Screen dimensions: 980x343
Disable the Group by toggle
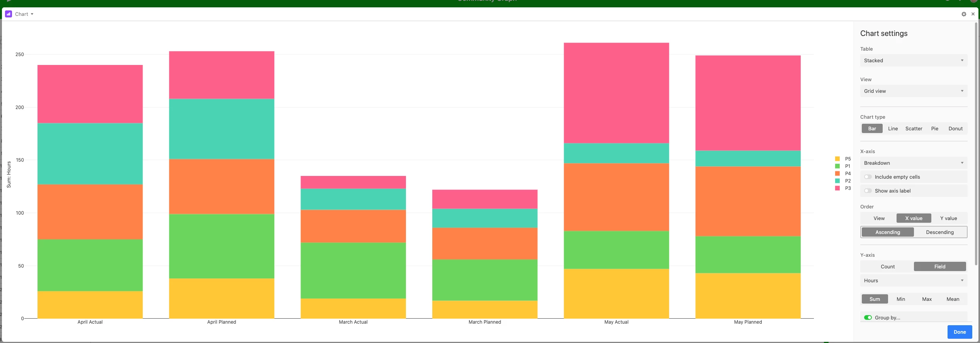(868, 317)
